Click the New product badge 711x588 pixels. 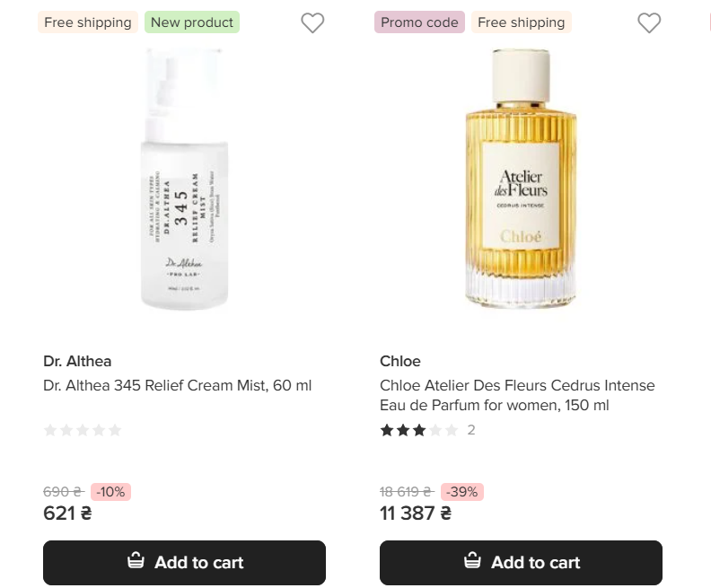[192, 22]
